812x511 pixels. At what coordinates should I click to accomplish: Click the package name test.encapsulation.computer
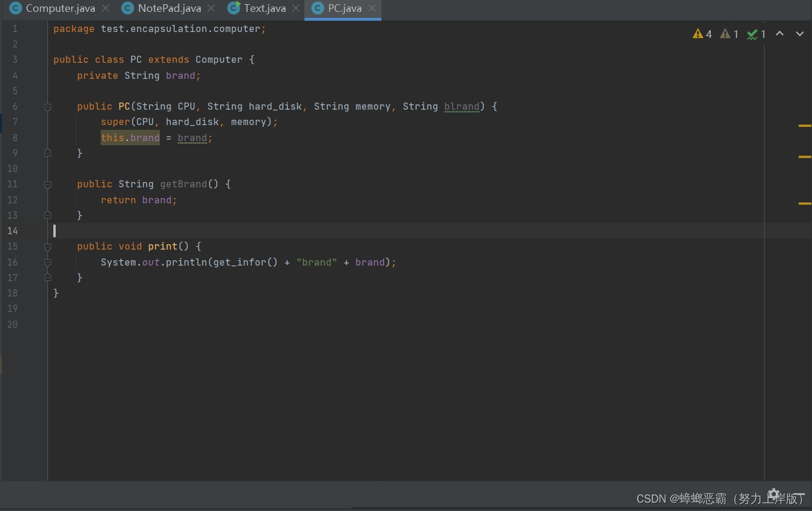pyautogui.click(x=181, y=29)
